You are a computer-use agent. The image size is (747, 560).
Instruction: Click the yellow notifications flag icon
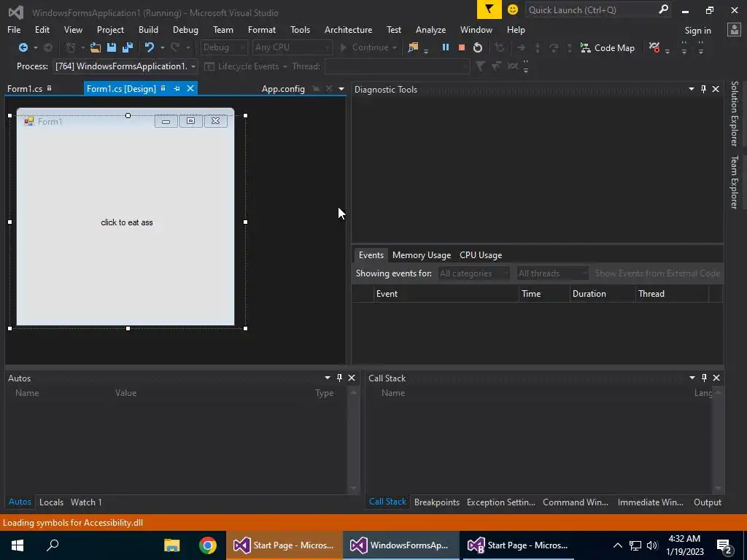(489, 9)
